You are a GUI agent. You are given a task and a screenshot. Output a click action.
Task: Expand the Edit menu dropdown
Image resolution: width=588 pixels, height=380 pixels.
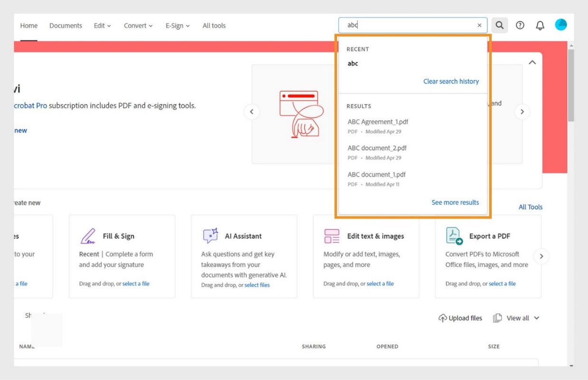coord(102,26)
